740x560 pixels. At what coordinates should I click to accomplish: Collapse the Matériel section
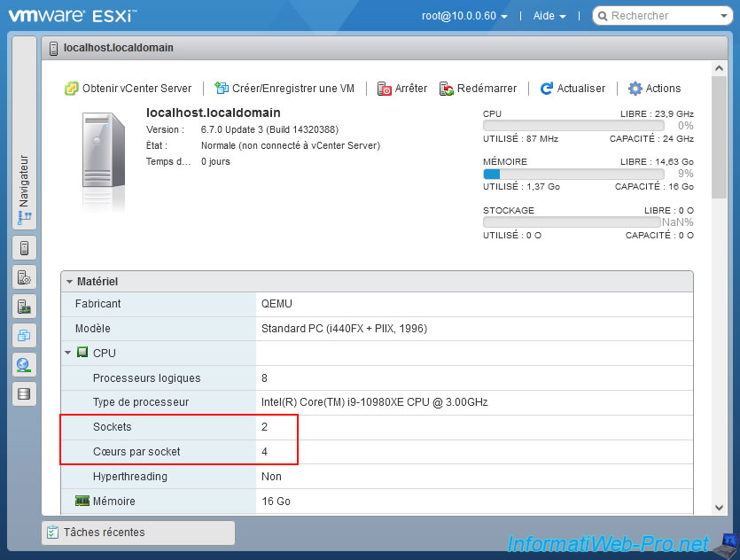pyautogui.click(x=70, y=282)
